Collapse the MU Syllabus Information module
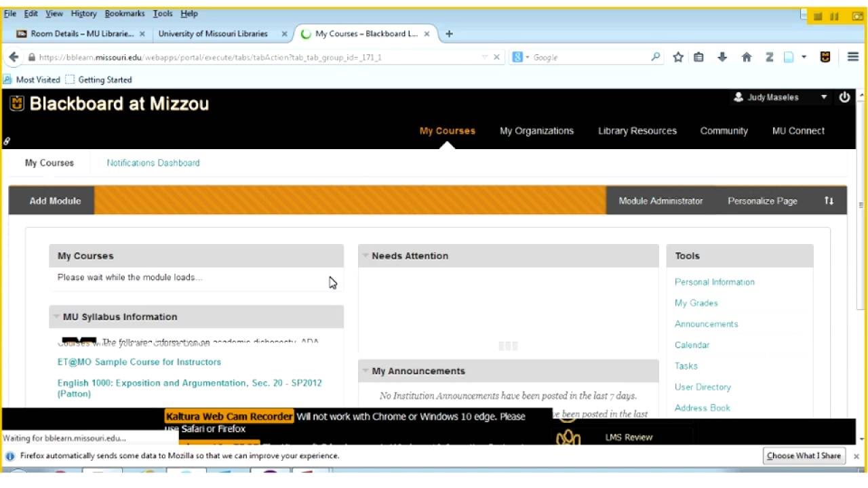The image size is (868, 488). pos(56,317)
